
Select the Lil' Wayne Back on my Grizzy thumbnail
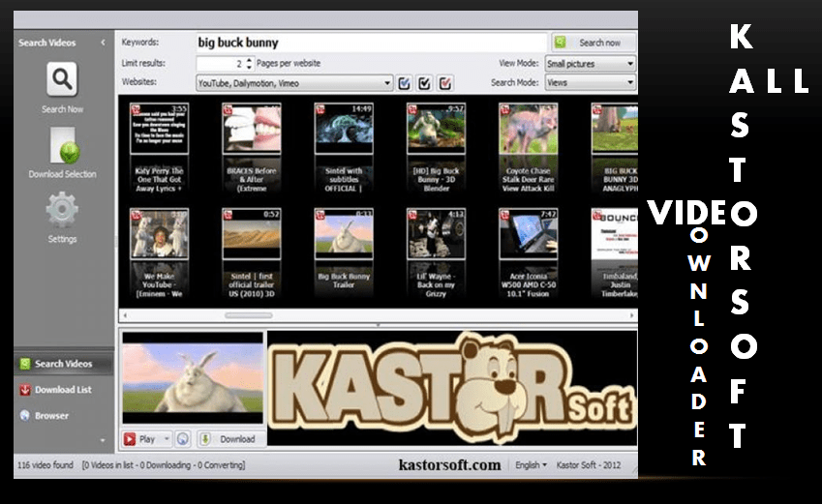436,234
